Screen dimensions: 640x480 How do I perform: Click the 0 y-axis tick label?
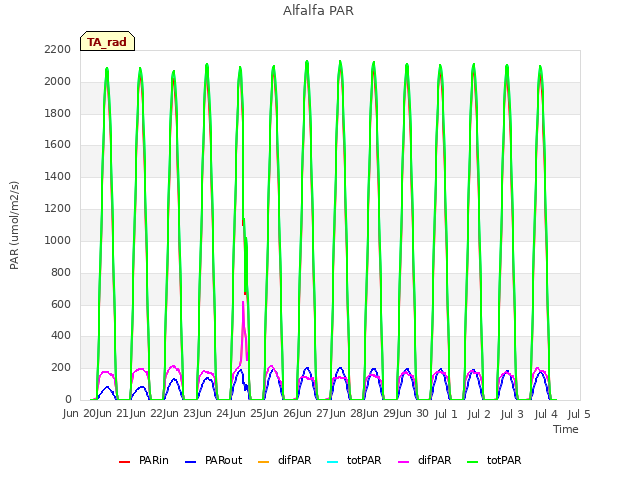click(68, 399)
